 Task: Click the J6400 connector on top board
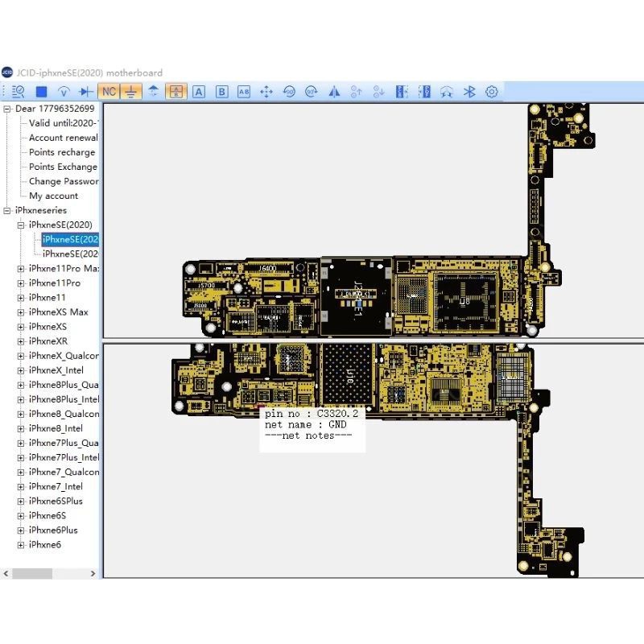click(x=268, y=269)
